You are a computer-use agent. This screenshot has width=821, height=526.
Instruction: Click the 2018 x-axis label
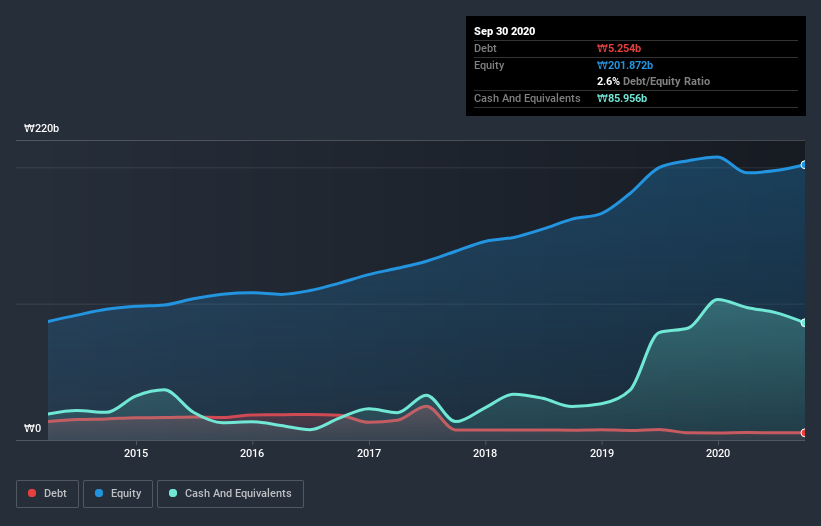[485, 453]
